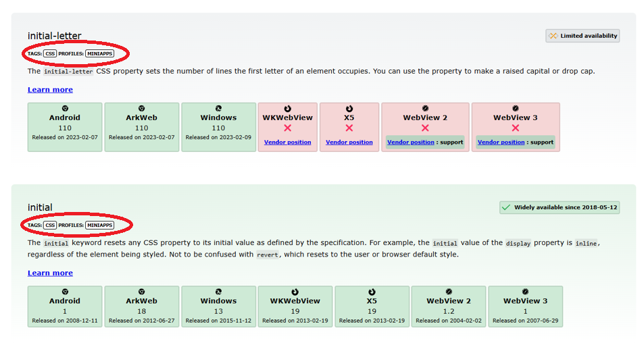Viewport: 644px width, 347px height.
Task: Click the CSS tag under initial heading
Action: pyautogui.click(x=50, y=225)
